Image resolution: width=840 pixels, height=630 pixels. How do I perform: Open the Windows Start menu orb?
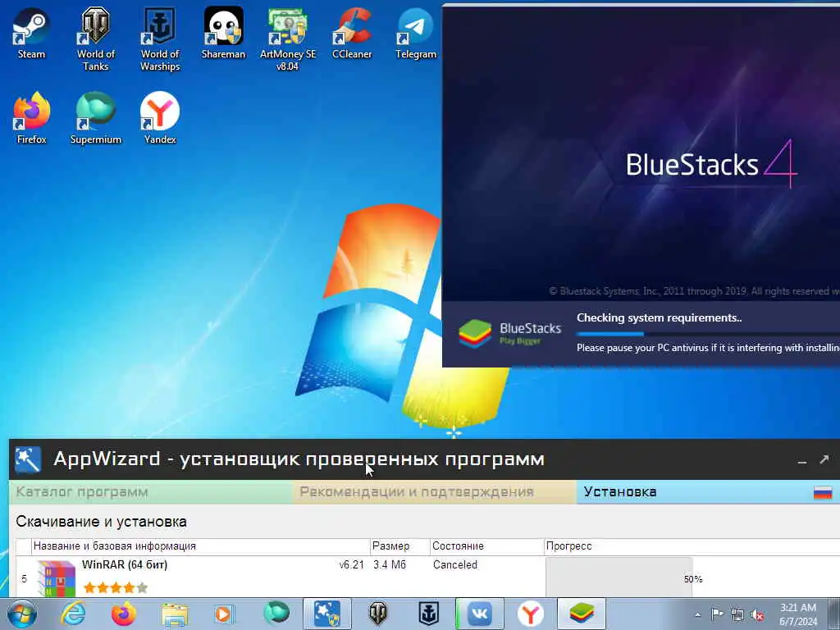(x=22, y=614)
